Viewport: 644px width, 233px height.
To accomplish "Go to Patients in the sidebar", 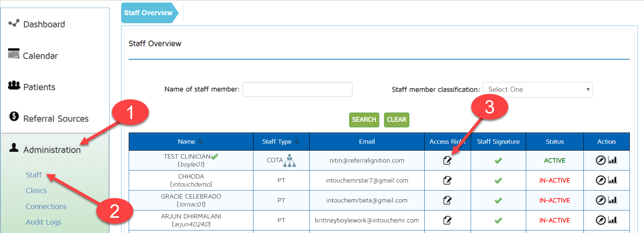I will pyautogui.click(x=39, y=87).
